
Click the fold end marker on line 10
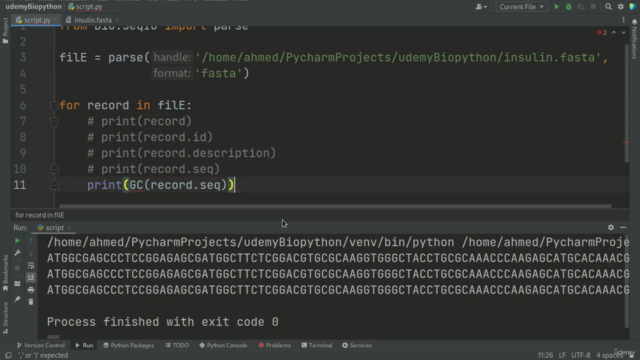[x=54, y=169]
